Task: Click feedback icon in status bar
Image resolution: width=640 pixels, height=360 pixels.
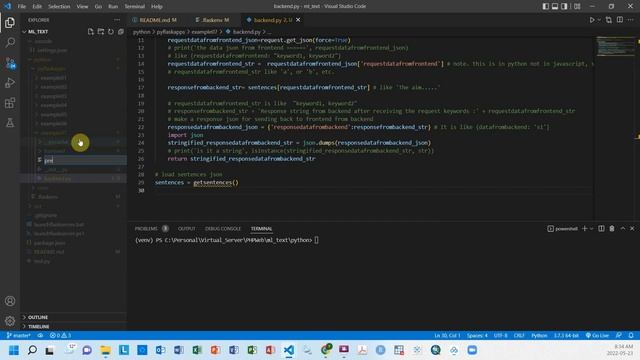Action: pos(619,336)
